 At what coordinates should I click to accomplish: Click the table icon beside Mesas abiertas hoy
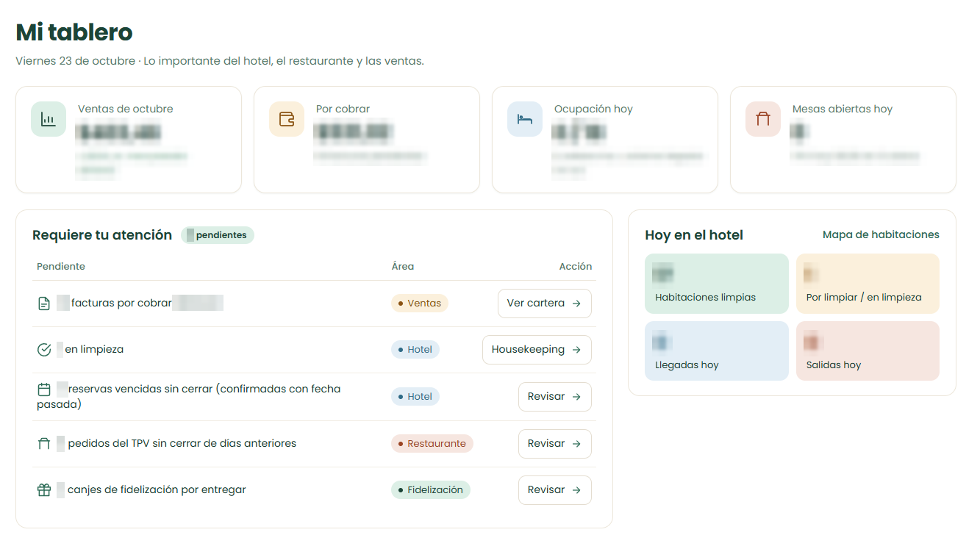click(763, 119)
